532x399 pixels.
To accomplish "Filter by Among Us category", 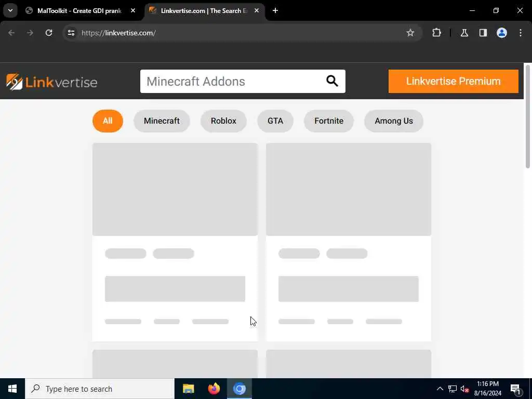I will pyautogui.click(x=394, y=121).
